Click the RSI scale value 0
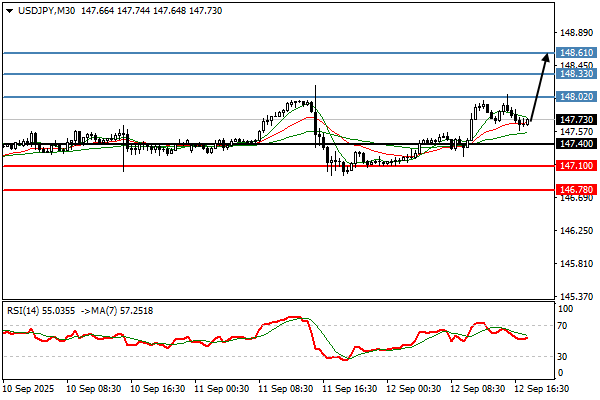The width and height of the screenshot is (600, 400). click(x=561, y=372)
